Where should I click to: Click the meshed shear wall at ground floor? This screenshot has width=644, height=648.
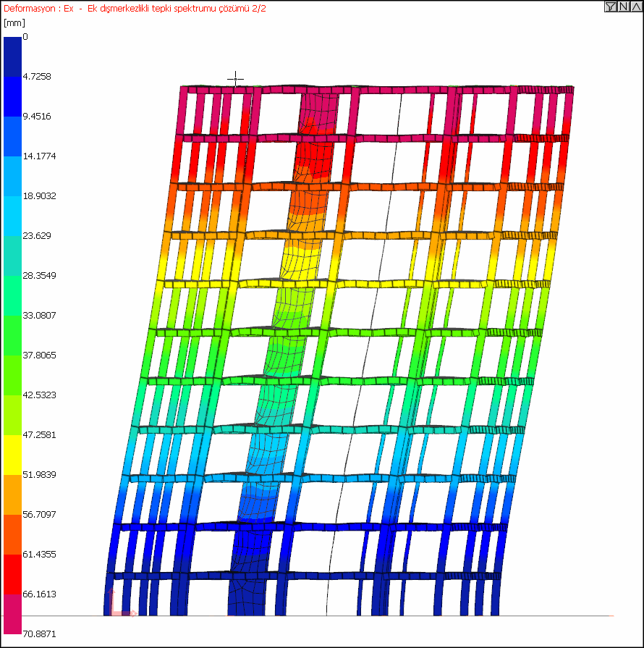click(x=247, y=597)
